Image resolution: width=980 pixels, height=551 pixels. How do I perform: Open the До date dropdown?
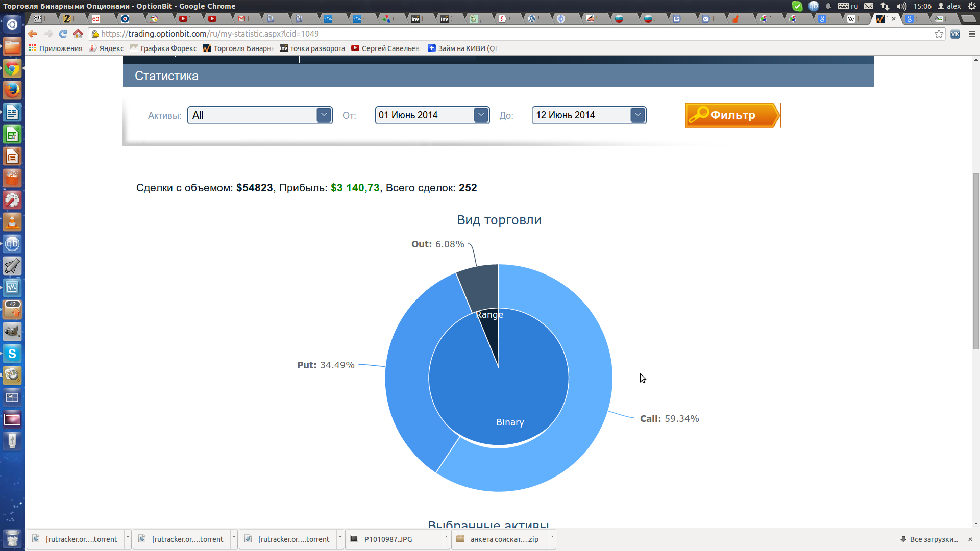pyautogui.click(x=638, y=115)
